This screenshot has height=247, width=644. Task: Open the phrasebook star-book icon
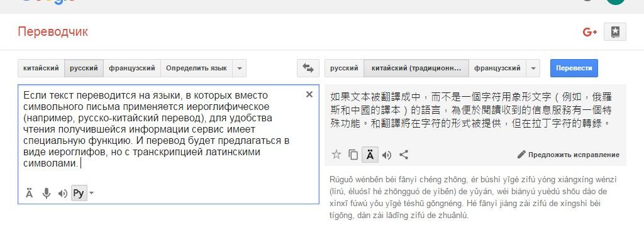pyautogui.click(x=615, y=31)
